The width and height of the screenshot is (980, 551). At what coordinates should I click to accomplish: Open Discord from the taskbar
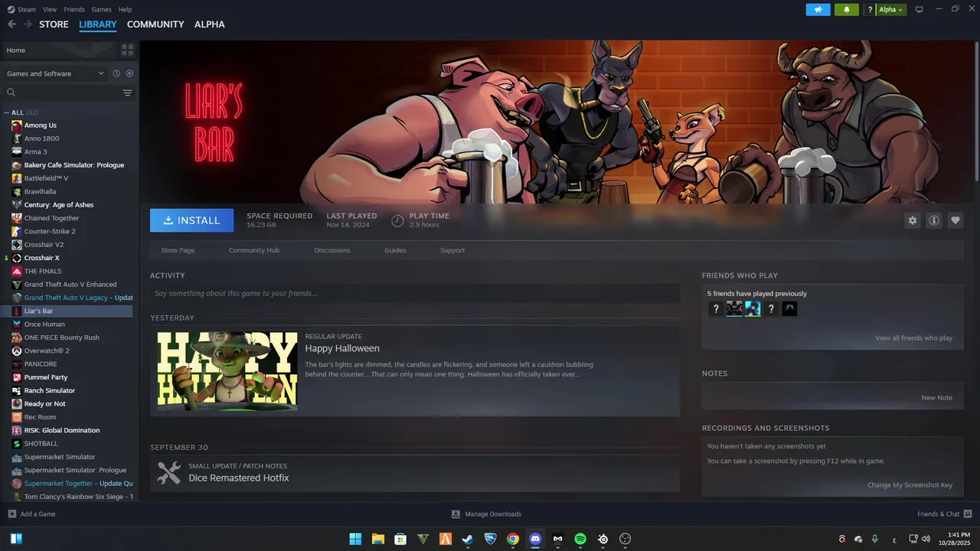535,539
